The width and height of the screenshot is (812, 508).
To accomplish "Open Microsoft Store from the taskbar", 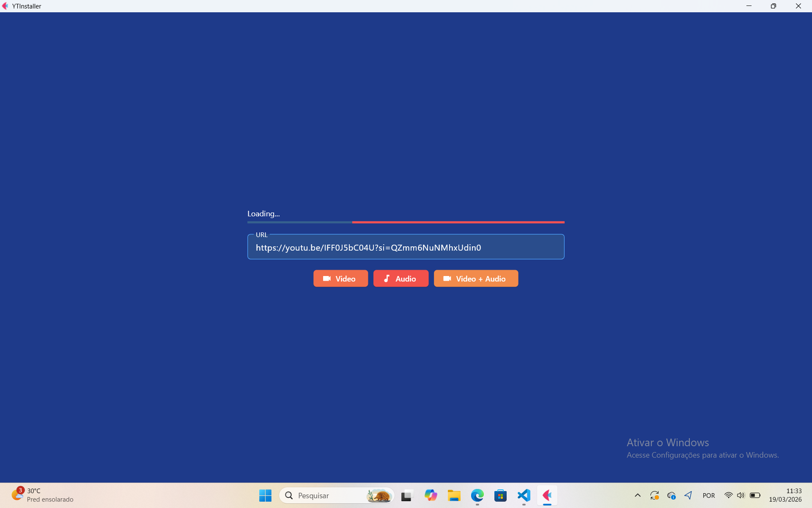I will (500, 495).
